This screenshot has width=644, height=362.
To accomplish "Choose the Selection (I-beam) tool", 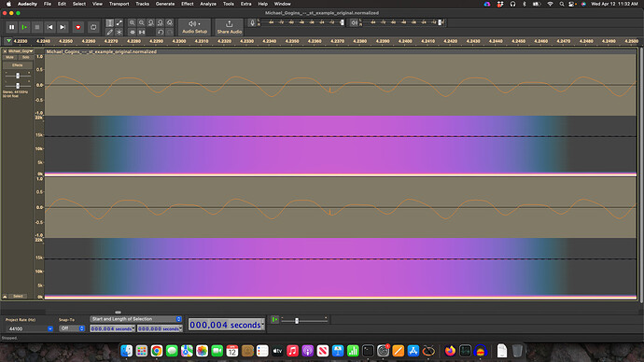I will click(109, 22).
